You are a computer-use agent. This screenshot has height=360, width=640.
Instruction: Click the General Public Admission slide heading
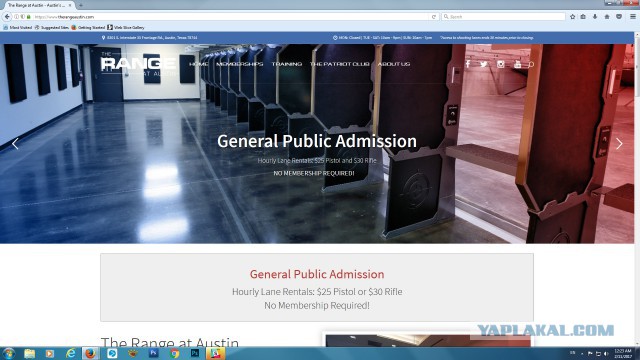pos(317,141)
